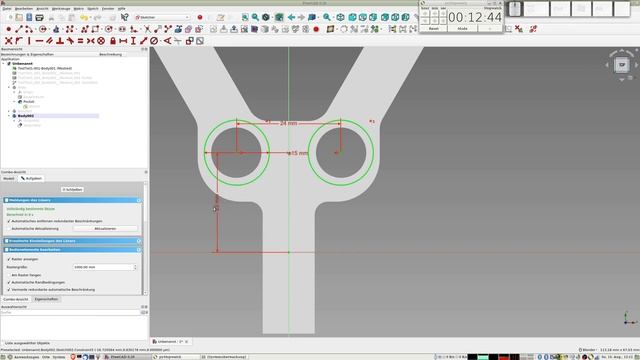
Task: Apply the Equal constraint
Action: pos(80,41)
